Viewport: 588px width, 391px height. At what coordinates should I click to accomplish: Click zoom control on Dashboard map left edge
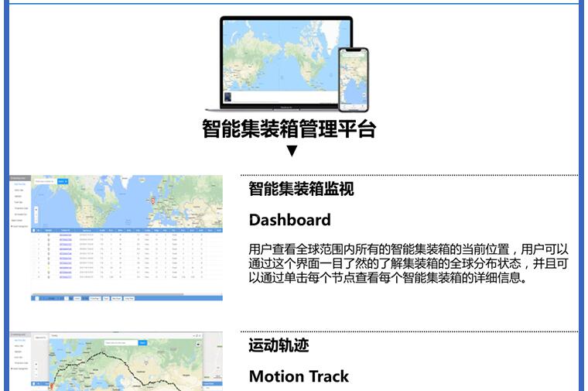[36, 209]
